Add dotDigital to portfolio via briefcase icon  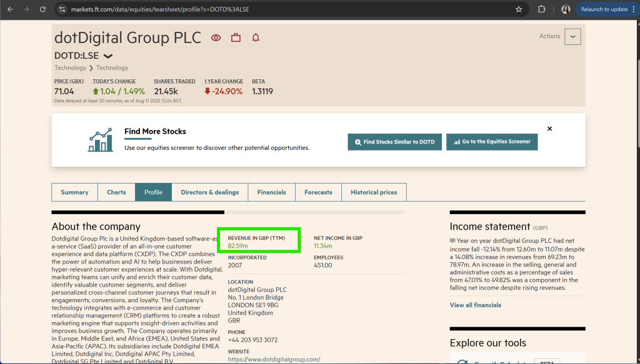(236, 38)
